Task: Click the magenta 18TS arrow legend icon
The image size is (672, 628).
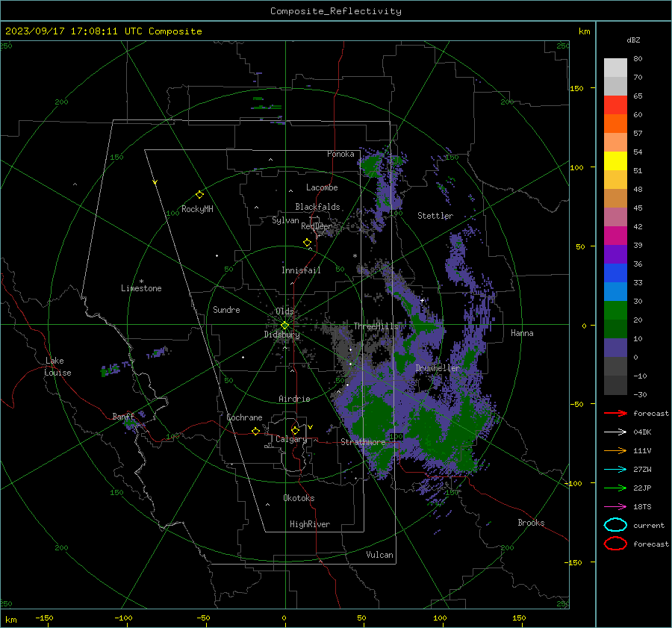Action: tap(615, 506)
